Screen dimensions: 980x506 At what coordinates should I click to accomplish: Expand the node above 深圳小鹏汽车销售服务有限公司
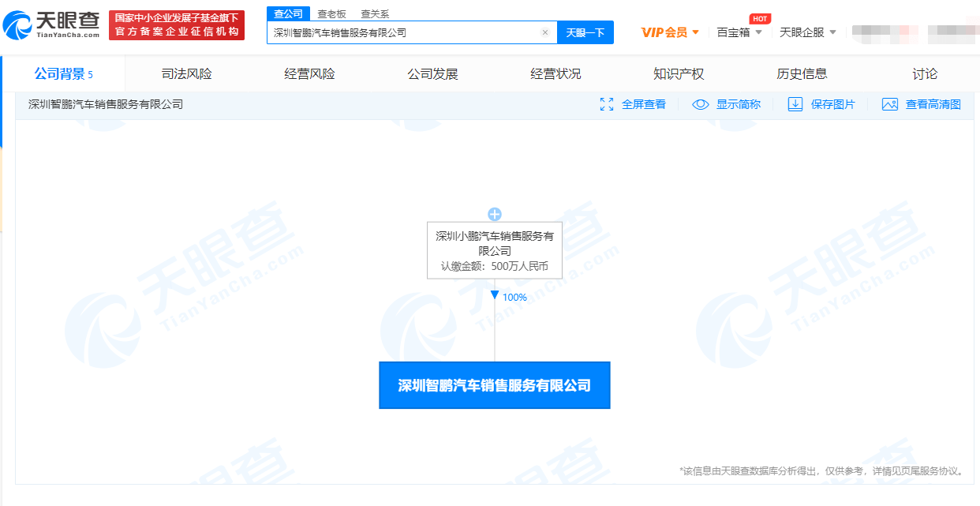pos(494,212)
